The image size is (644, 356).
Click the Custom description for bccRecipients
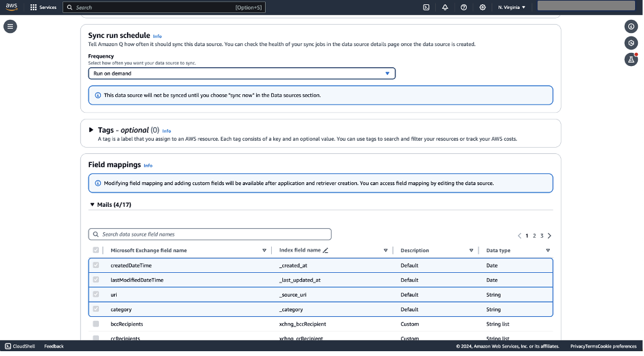click(410, 324)
